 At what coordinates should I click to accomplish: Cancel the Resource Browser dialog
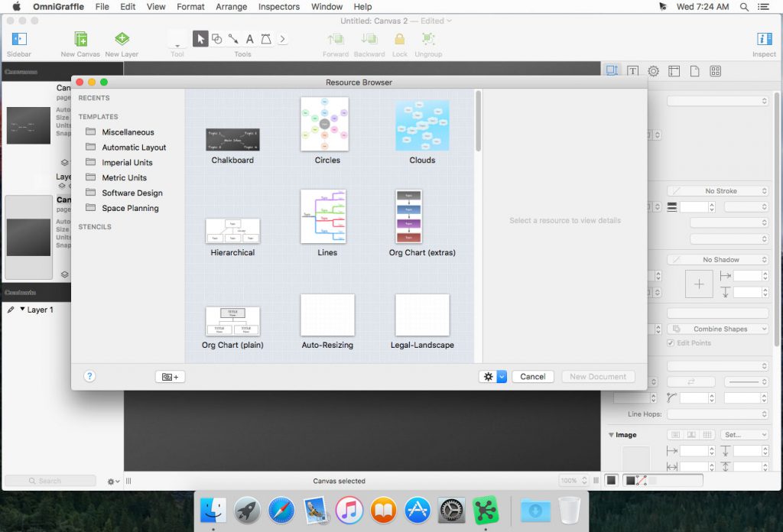click(x=533, y=376)
